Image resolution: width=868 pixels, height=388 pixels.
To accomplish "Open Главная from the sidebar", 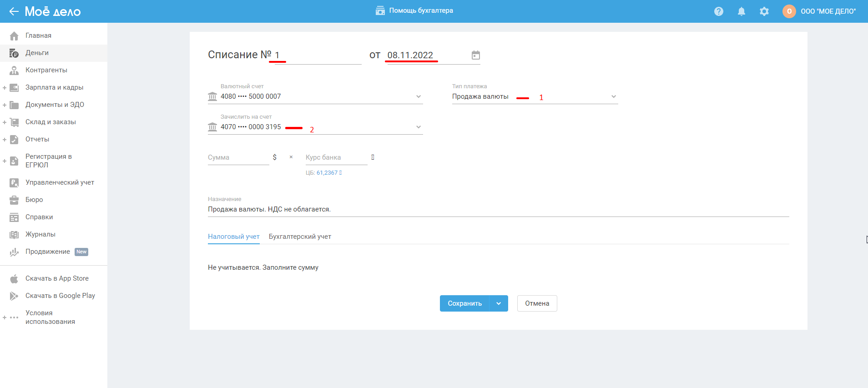I will [38, 35].
